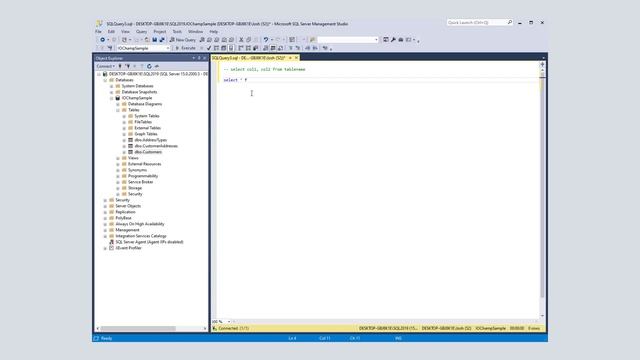The image size is (640, 360).
Task: Select the Programmability folder
Action: click(143, 176)
